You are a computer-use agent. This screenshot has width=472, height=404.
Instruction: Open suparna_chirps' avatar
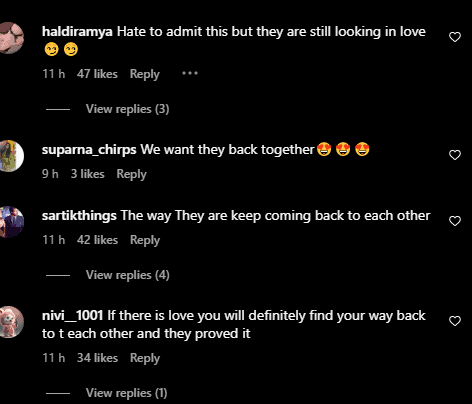10,156
